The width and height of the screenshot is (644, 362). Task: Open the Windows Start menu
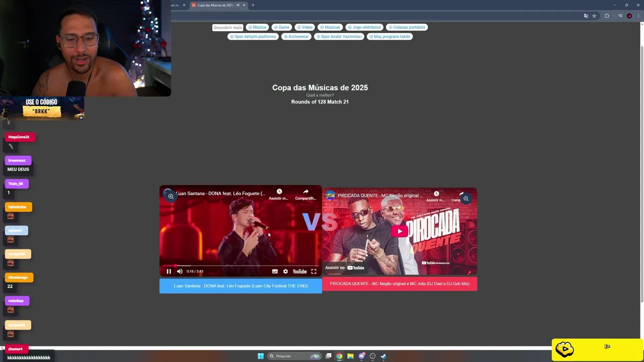(x=261, y=356)
